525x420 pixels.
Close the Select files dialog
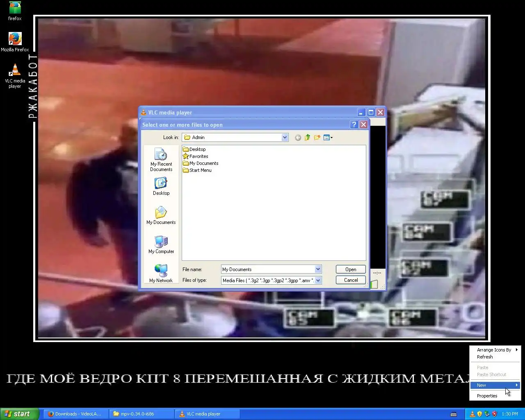point(363,125)
